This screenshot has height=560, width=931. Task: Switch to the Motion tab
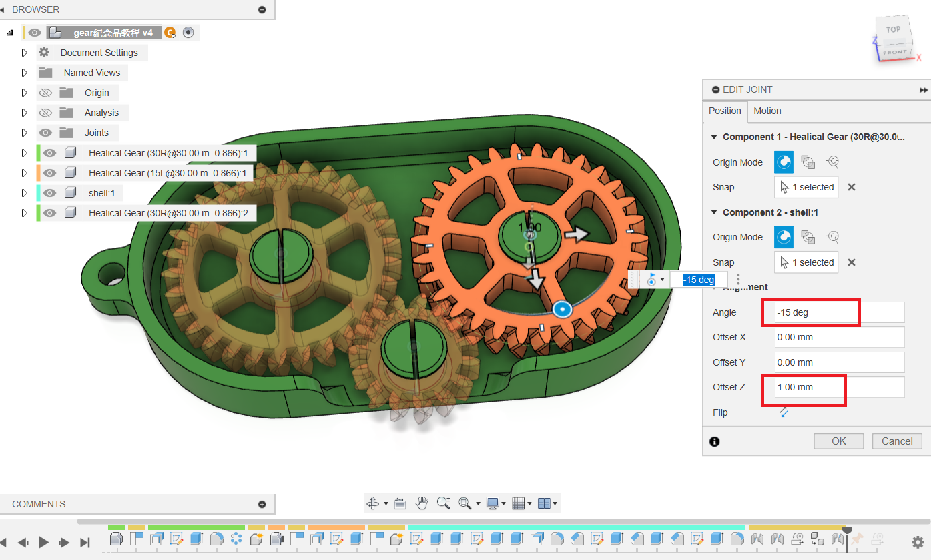click(x=767, y=111)
